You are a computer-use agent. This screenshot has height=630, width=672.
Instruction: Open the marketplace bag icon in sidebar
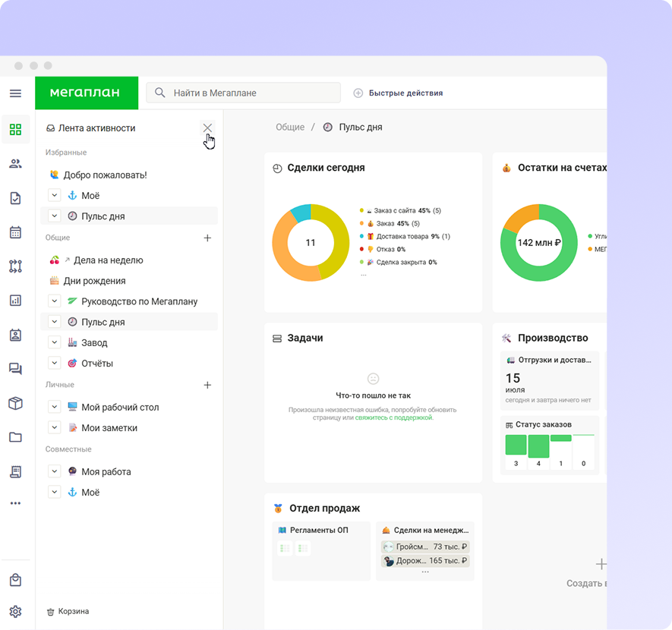pos(15,580)
